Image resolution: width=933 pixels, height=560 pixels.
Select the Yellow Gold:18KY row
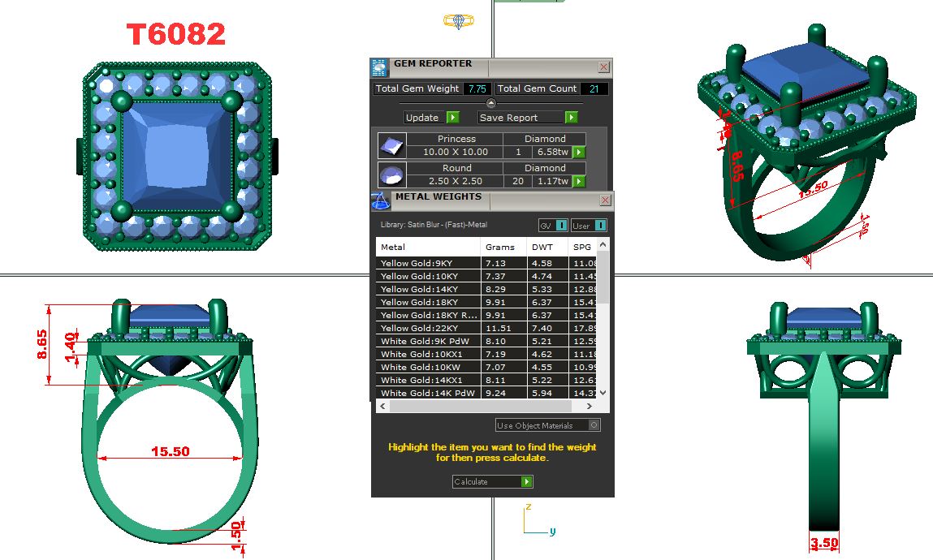point(428,302)
